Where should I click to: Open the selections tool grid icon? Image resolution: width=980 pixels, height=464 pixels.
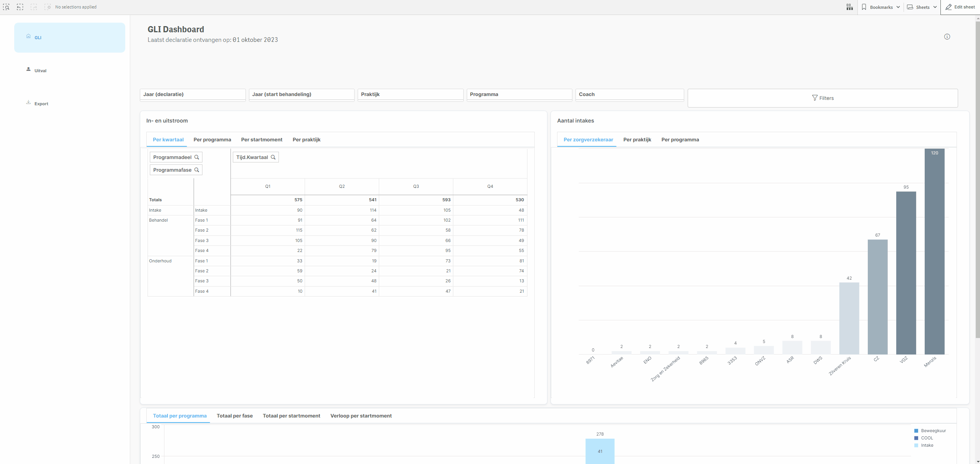(x=849, y=7)
